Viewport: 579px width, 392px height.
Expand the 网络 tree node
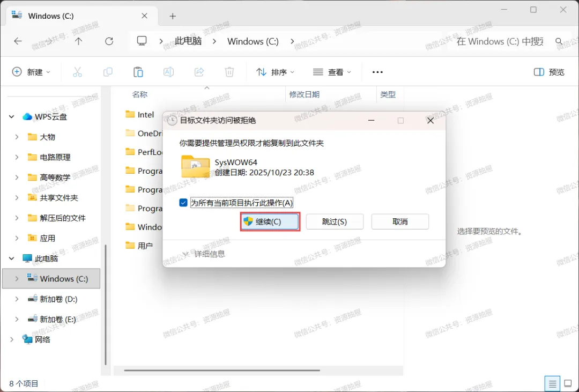pos(11,339)
